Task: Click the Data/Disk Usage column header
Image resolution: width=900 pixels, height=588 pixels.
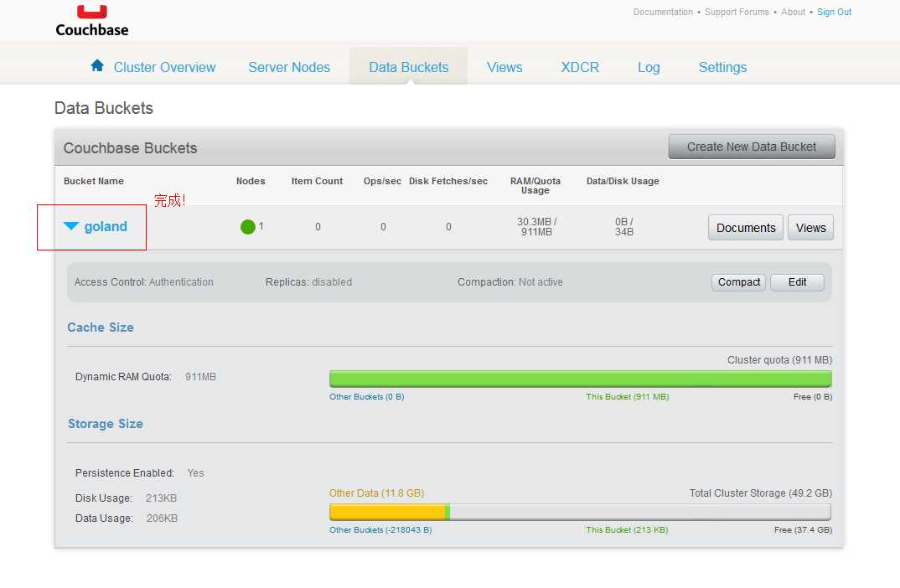Action: point(623,181)
